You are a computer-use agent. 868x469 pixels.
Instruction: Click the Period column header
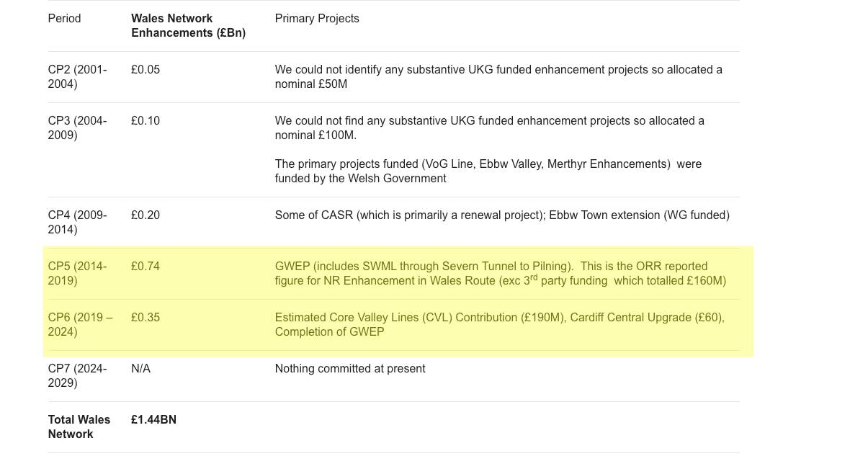64,19
